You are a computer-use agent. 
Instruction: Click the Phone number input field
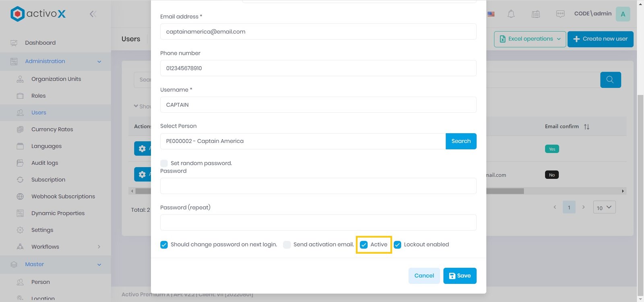point(318,68)
